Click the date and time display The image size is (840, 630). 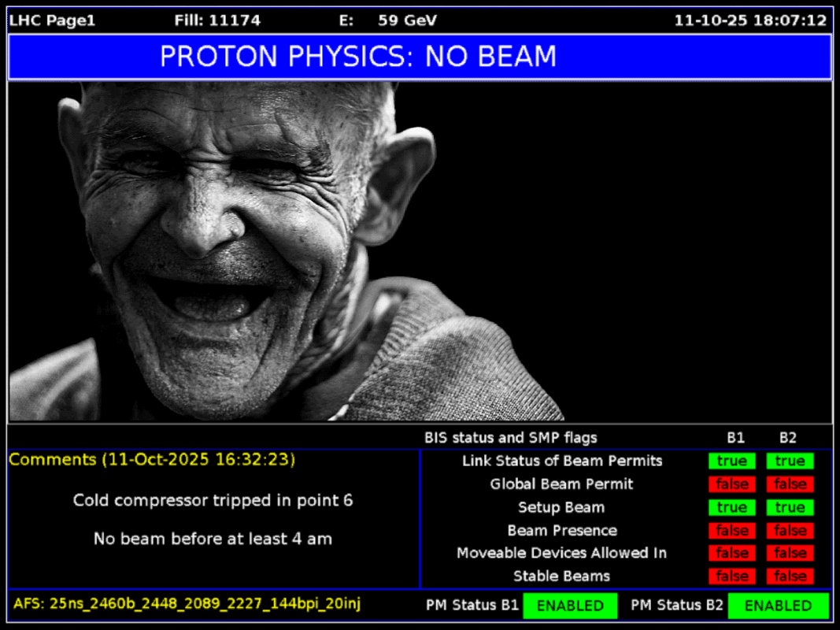click(749, 20)
